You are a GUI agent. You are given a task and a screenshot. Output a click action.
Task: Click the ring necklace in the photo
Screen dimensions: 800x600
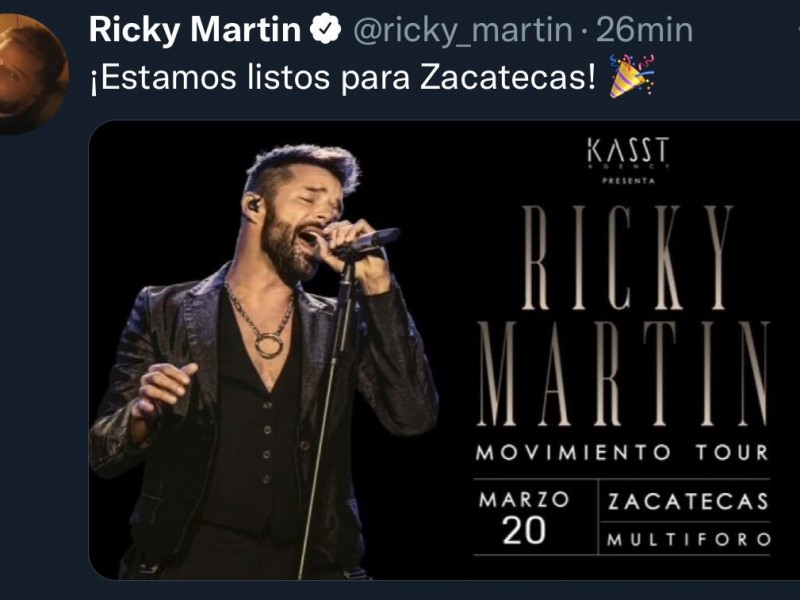click(x=269, y=344)
